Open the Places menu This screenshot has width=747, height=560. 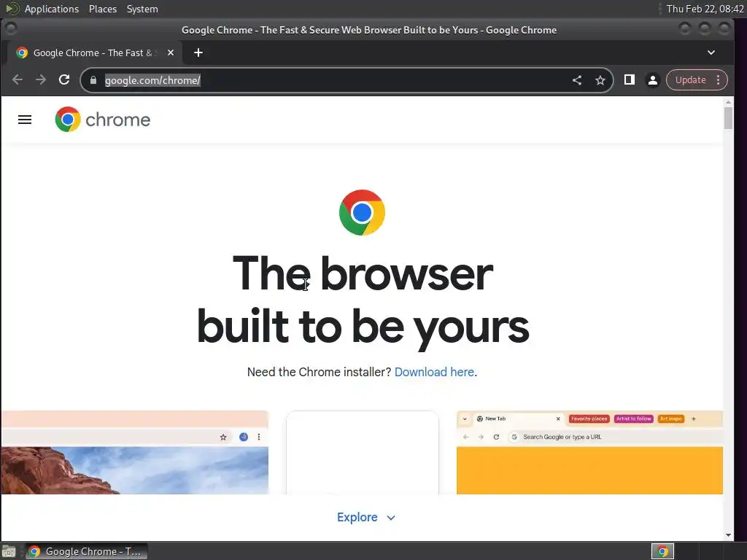[102, 9]
